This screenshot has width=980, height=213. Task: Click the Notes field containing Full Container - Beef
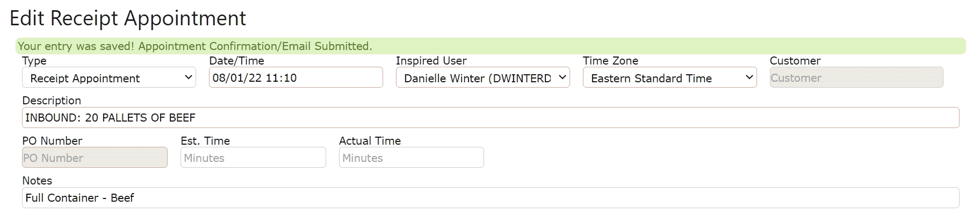[x=491, y=198]
